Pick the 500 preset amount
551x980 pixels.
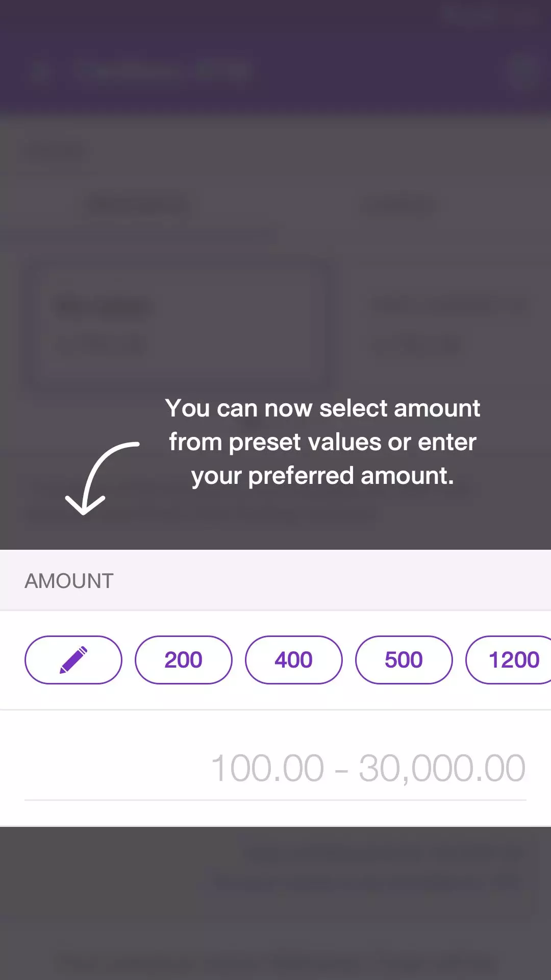pyautogui.click(x=404, y=659)
